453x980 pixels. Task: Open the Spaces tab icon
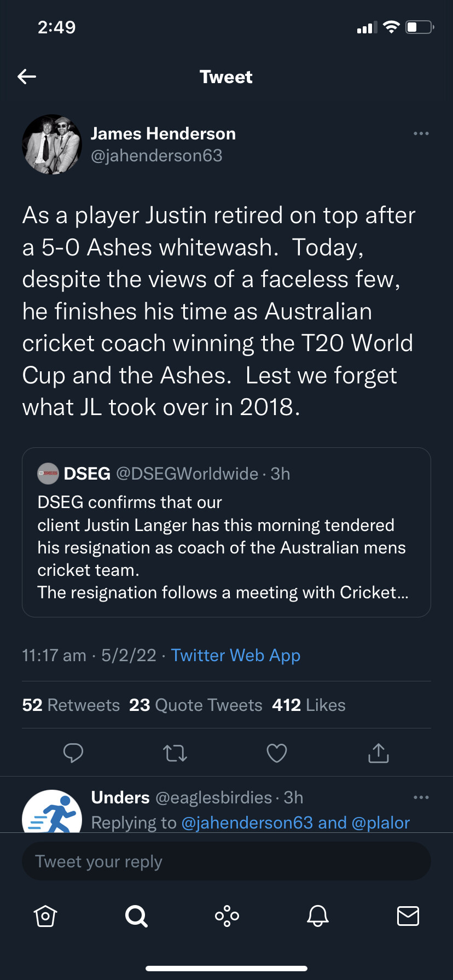coord(227,915)
